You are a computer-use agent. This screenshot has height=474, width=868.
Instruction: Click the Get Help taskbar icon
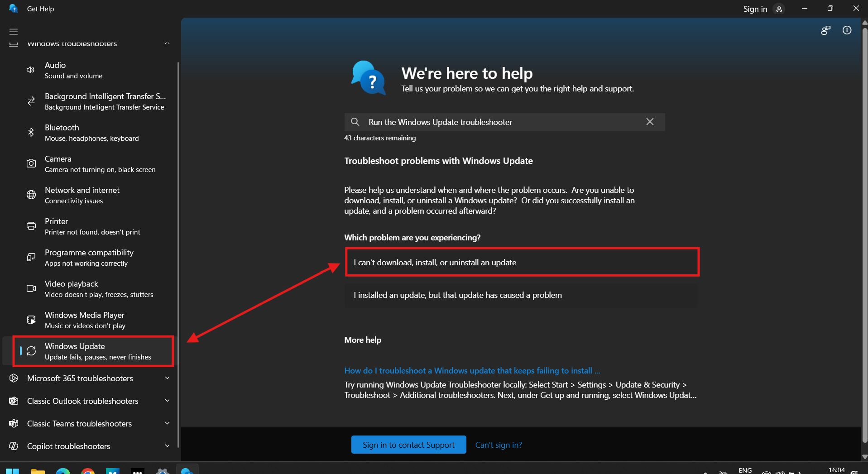click(187, 470)
